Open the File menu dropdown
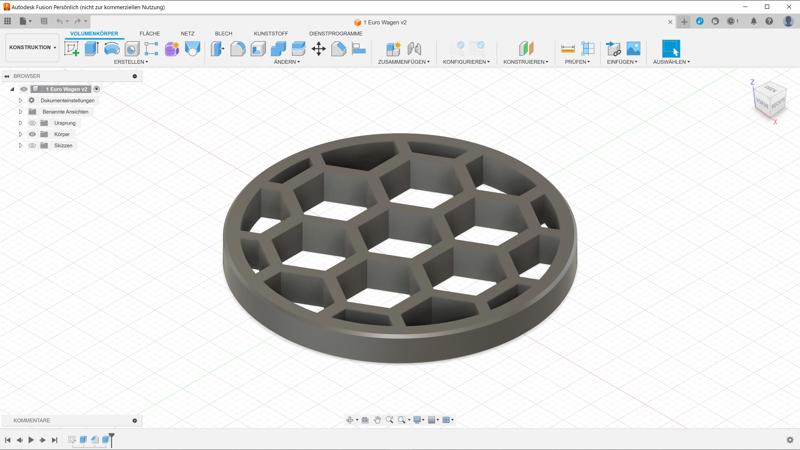 (x=25, y=21)
